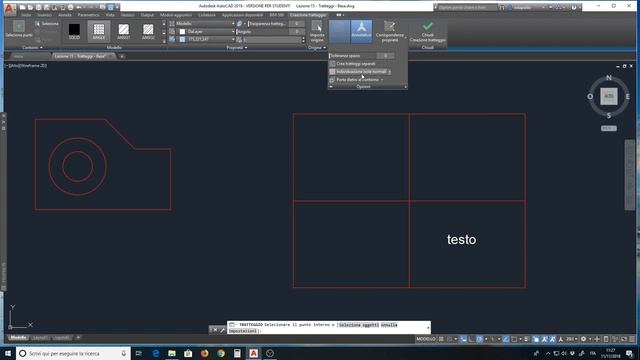This screenshot has width=640, height=360.
Task: Open the Collabora ribbon tab
Action: tap(207, 15)
